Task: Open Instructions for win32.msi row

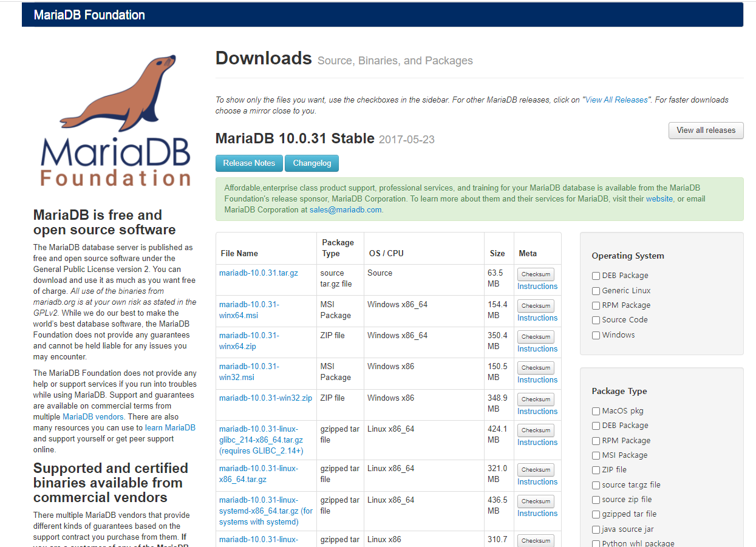Action: click(537, 380)
